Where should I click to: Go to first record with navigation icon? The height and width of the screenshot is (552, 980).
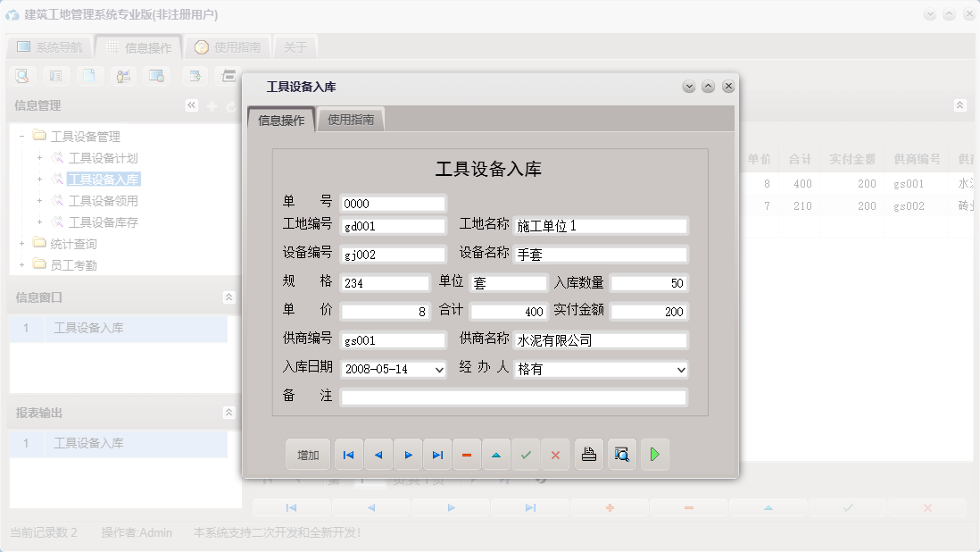pyautogui.click(x=348, y=455)
